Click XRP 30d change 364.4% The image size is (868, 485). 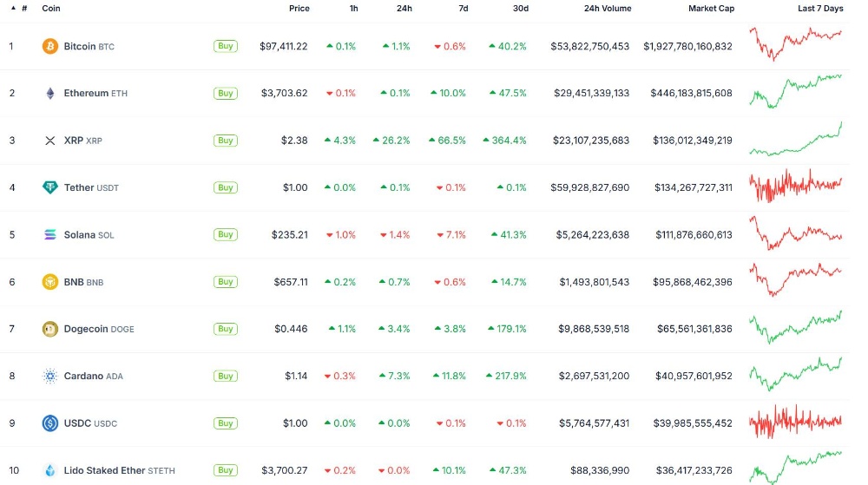click(x=505, y=141)
